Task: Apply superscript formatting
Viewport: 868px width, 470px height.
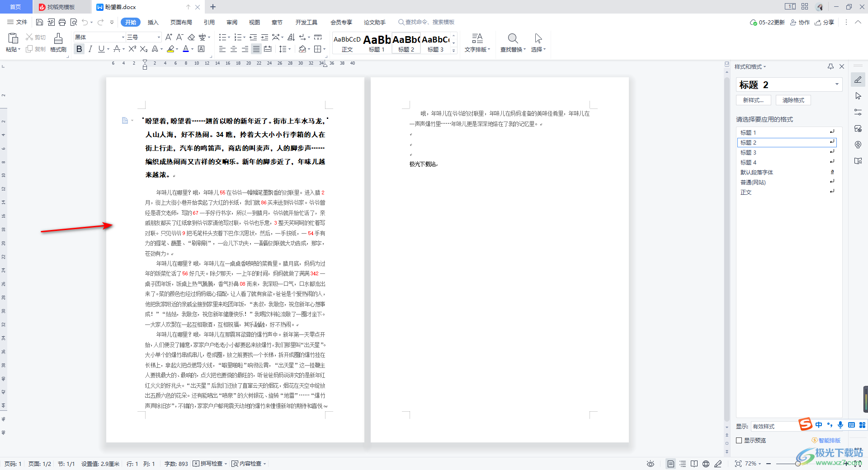Action: coord(132,49)
